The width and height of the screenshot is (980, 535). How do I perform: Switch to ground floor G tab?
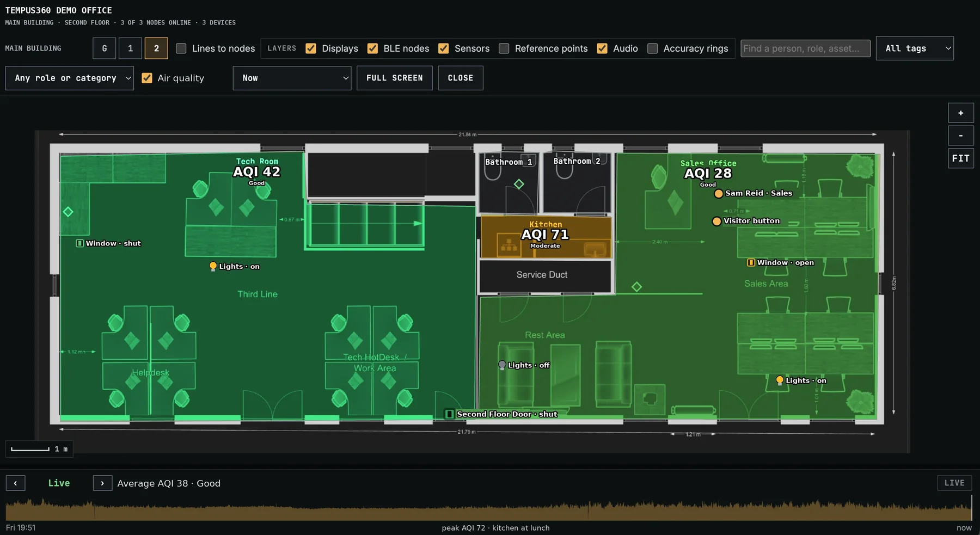click(105, 48)
